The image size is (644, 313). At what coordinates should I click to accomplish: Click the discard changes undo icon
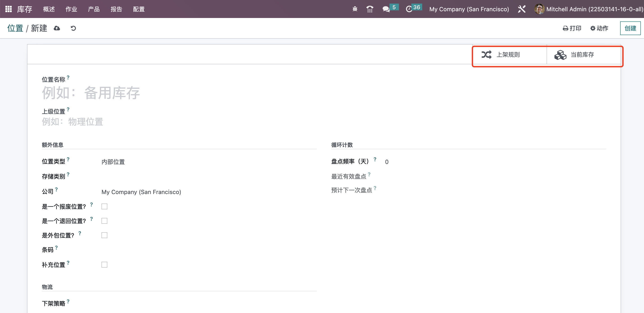click(73, 28)
